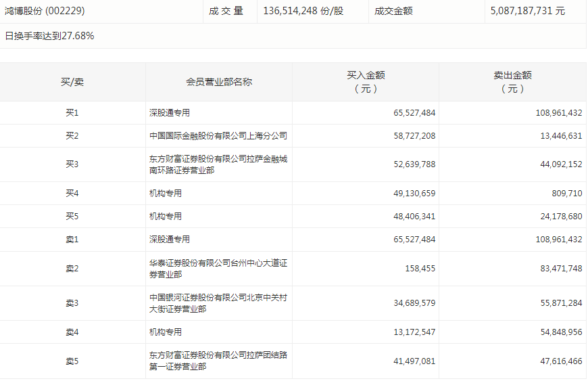Select buy amount 58,727,208
Viewport: 588px width, 381px height.
point(414,135)
